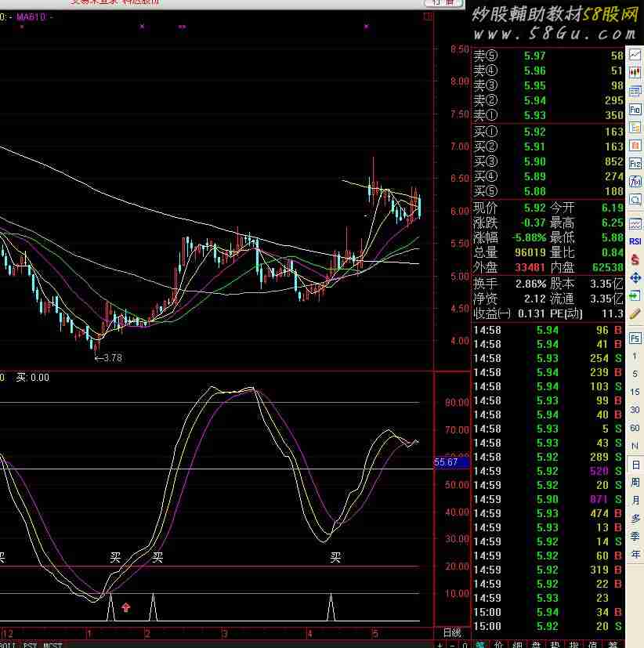644x648 pixels.
Task: Click sell-five price 5.97
Action: click(x=535, y=56)
